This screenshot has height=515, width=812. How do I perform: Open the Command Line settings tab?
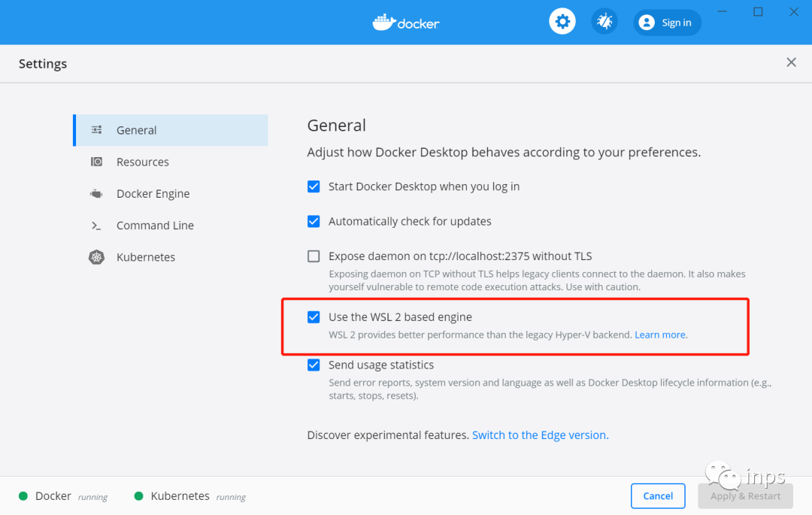coord(171,226)
